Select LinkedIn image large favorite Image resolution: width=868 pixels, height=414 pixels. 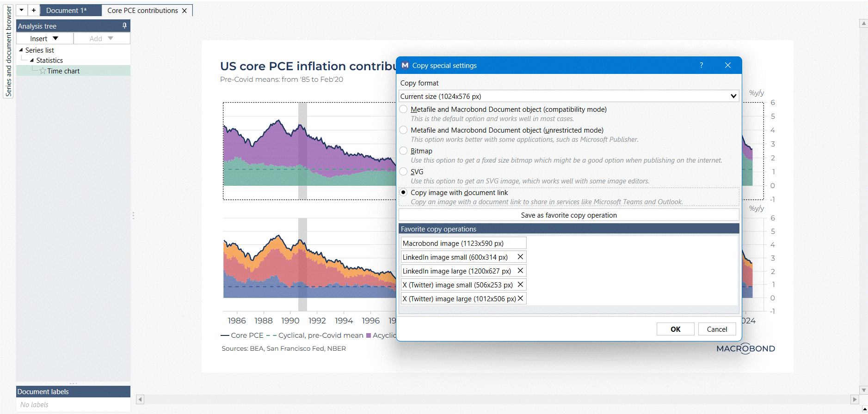pos(457,271)
